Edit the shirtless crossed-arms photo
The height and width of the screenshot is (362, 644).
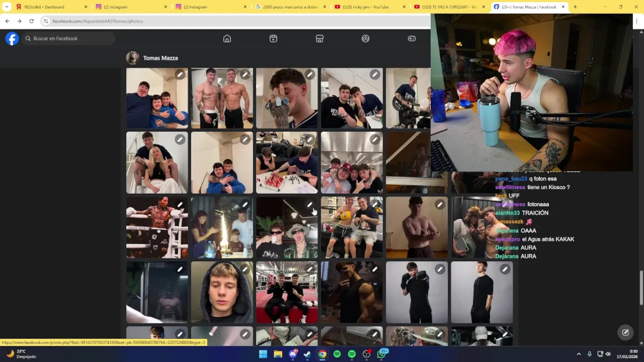[x=440, y=204]
